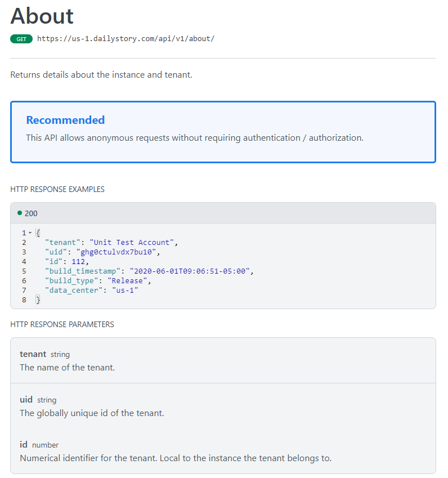Click the "Unit Test Account" value in code
Viewport: 448px width, 478px height.
click(133, 243)
